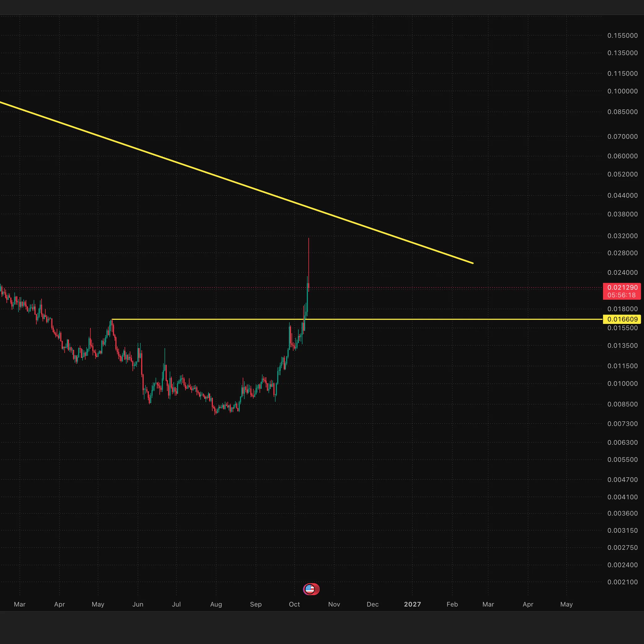Click the 0.005500 price axis label
Viewport: 644px width, 644px height.
pyautogui.click(x=622, y=460)
